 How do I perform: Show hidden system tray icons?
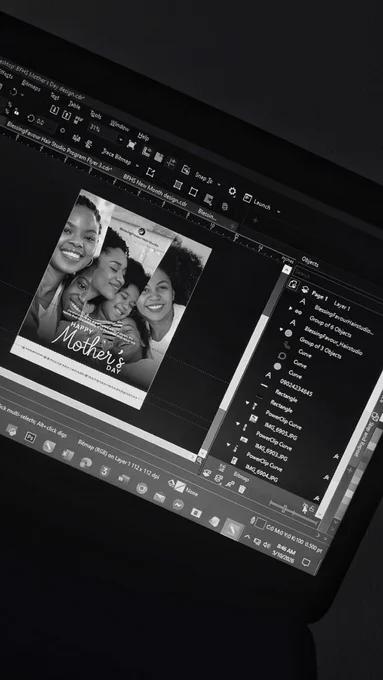coord(248,537)
